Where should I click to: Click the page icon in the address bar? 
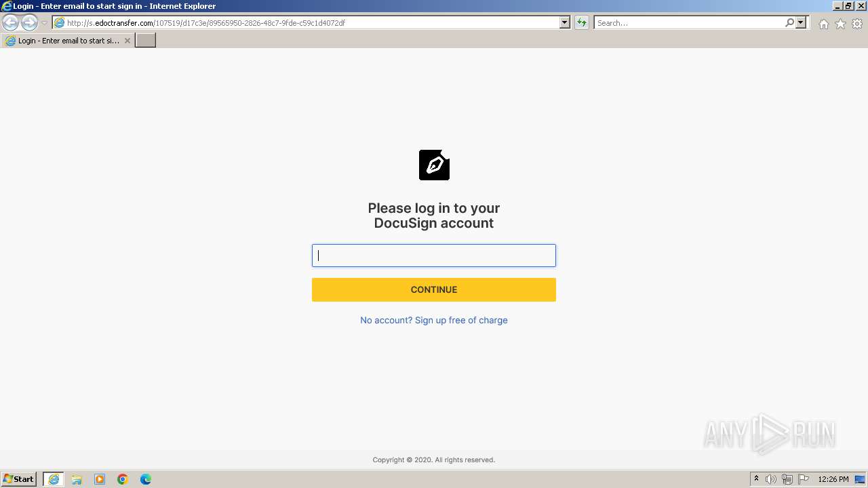(59, 23)
